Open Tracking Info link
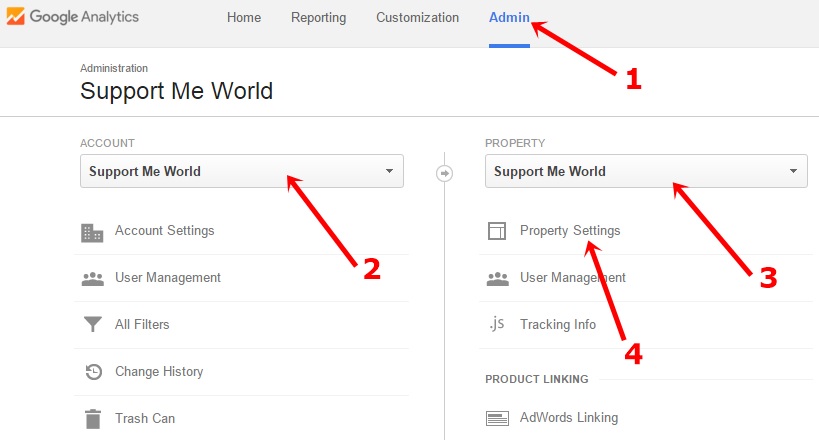 [558, 325]
